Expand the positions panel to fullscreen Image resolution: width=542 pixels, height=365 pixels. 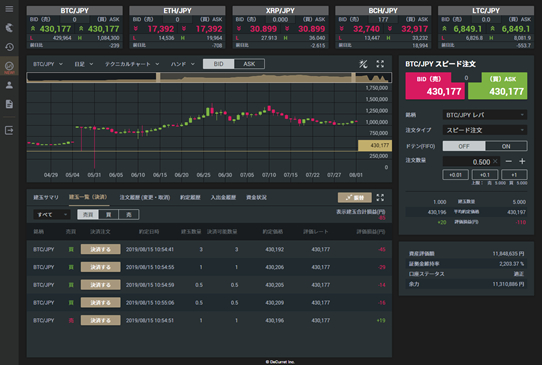pyautogui.click(x=380, y=197)
